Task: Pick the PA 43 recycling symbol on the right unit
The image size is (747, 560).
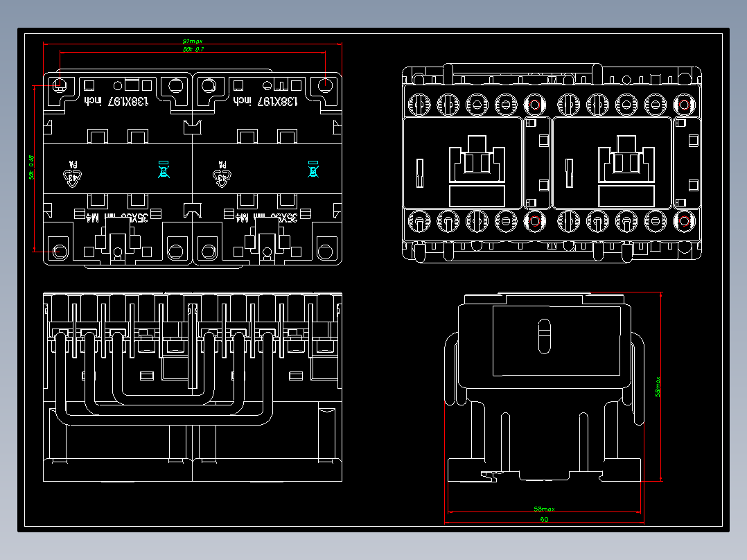Action: point(222,174)
